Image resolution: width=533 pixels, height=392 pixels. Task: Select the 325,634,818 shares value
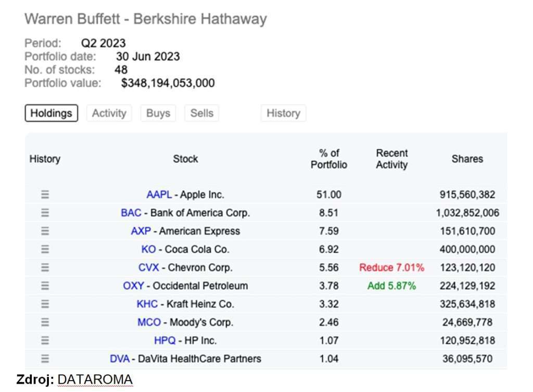pyautogui.click(x=467, y=304)
